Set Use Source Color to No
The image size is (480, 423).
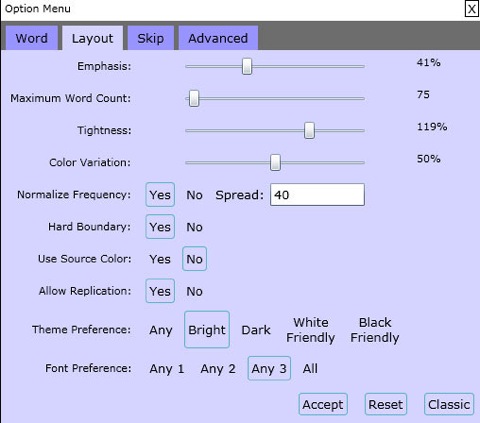coord(194,259)
